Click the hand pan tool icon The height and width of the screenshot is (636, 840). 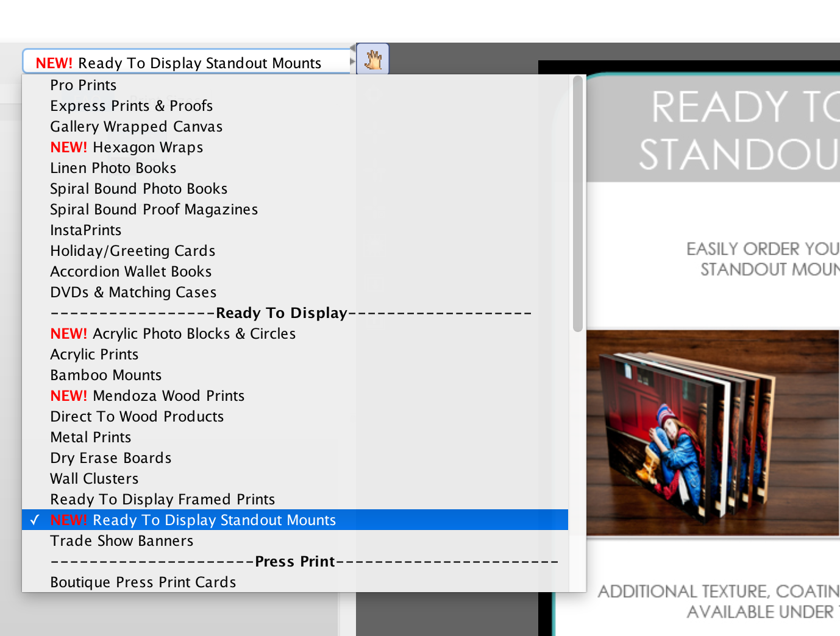click(x=372, y=59)
